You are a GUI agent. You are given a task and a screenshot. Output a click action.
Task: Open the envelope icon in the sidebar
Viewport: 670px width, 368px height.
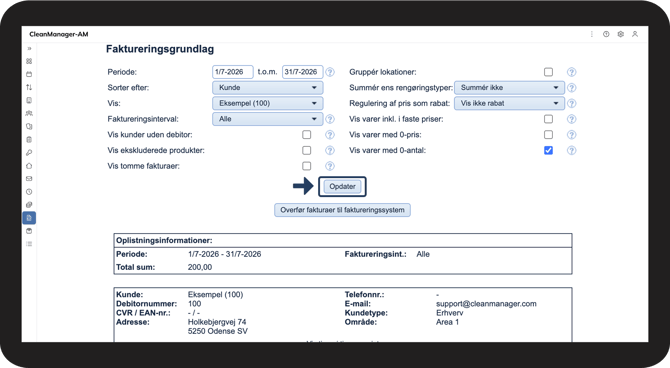(29, 179)
